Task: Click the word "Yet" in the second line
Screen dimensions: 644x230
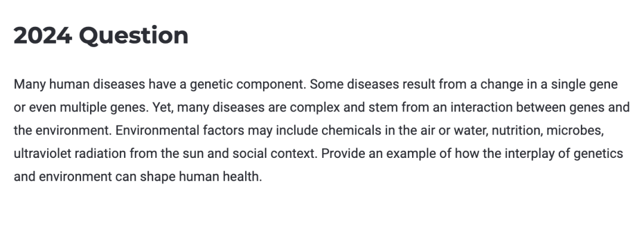Action: click(162, 108)
